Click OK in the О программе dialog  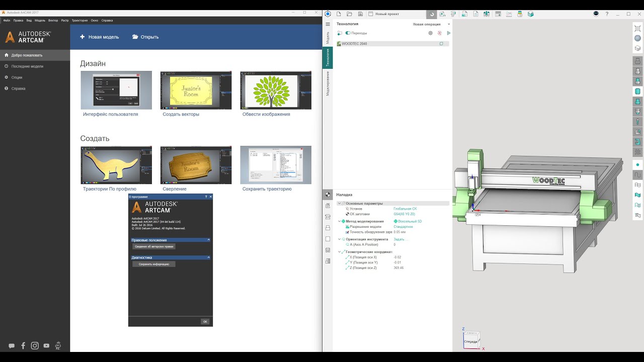pyautogui.click(x=205, y=321)
